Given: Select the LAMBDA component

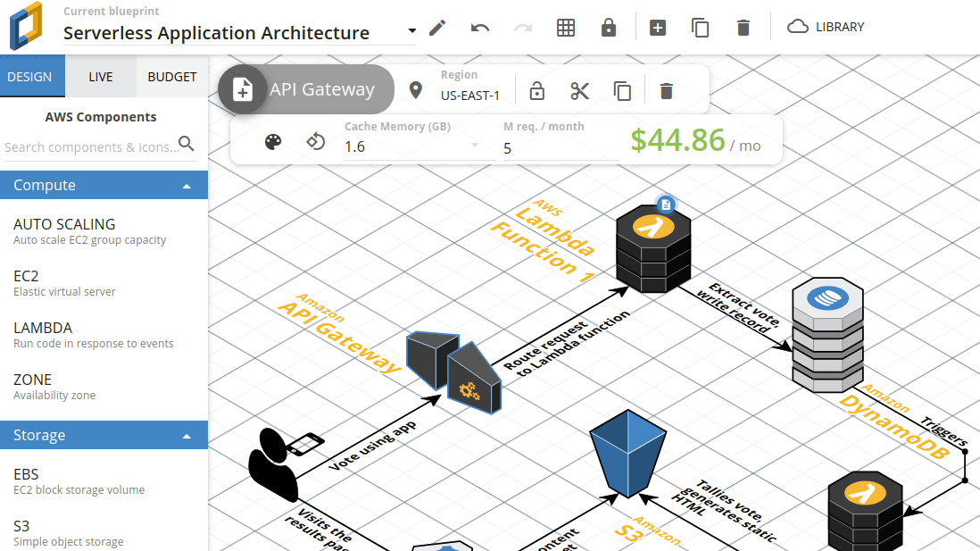Looking at the screenshot, I should pos(93,335).
